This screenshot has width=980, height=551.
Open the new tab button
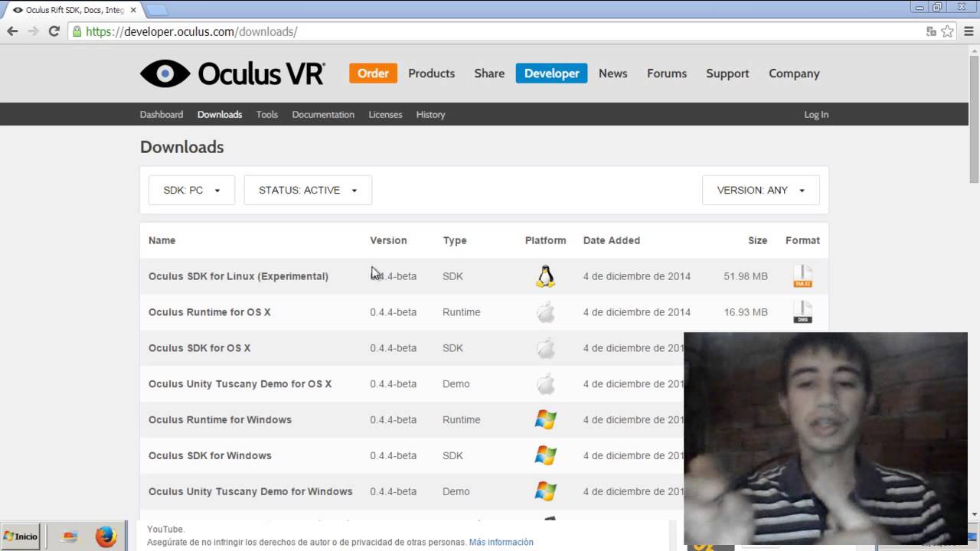[x=156, y=10]
